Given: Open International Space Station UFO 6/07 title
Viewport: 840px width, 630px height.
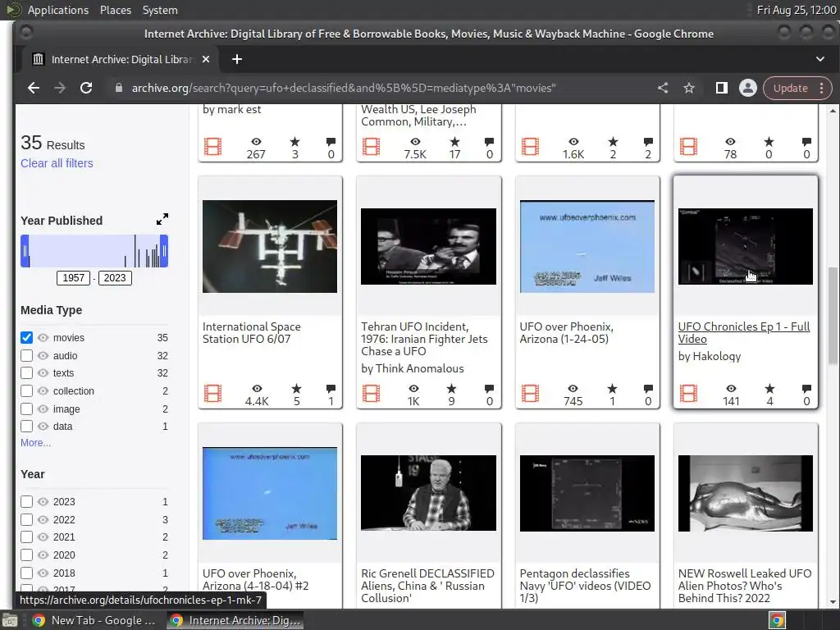Looking at the screenshot, I should 251,333.
